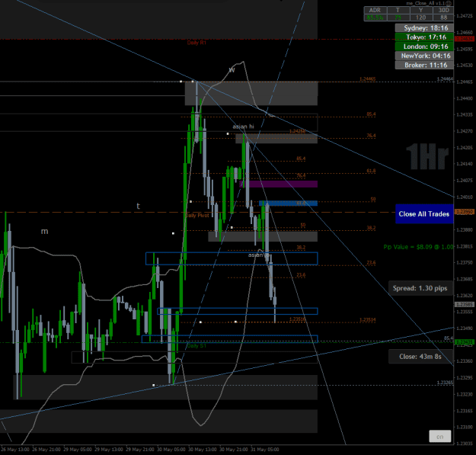Viewport: 476px width, 455px height.
Task: Click 1.23100 on the price scale
Action: [x=465, y=427]
